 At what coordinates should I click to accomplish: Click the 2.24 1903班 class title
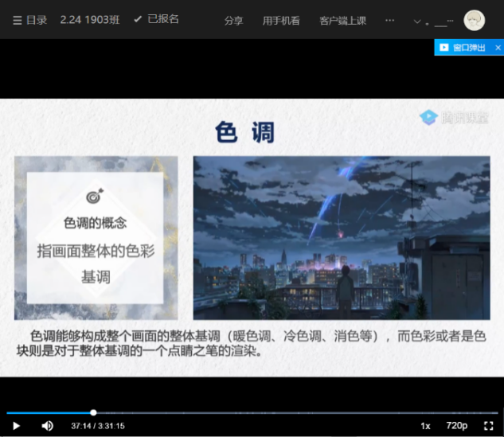91,19
